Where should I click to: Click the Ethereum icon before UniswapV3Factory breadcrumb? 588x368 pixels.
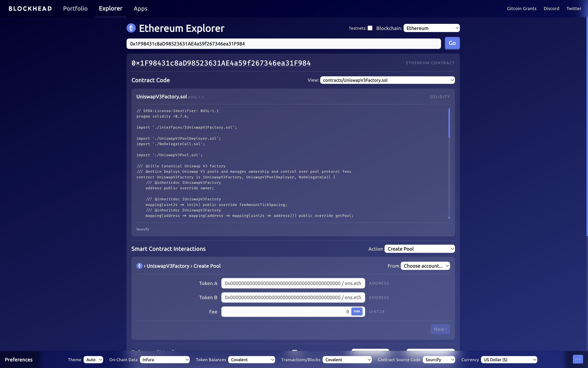point(140,266)
